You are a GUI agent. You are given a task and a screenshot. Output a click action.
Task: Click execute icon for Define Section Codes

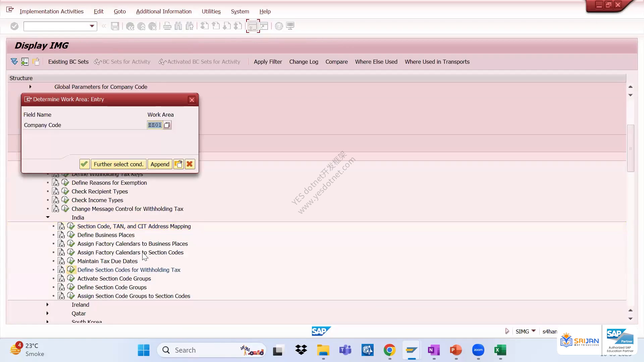(x=71, y=269)
